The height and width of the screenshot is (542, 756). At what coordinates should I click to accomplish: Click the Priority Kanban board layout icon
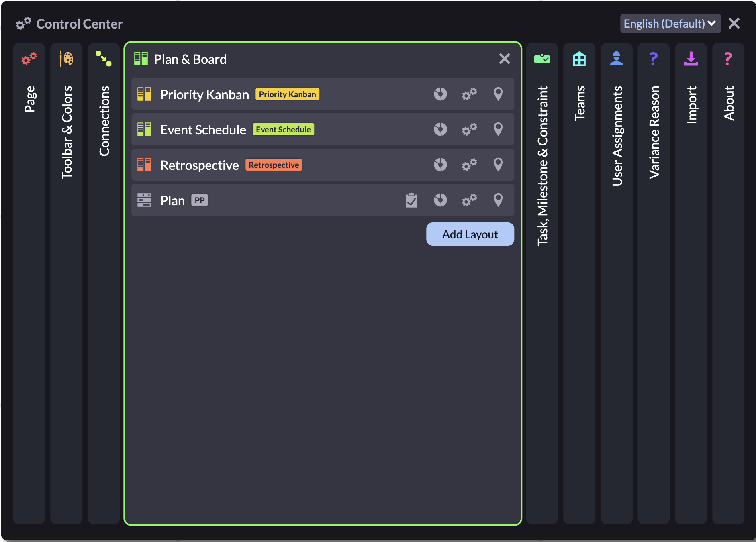pos(144,94)
